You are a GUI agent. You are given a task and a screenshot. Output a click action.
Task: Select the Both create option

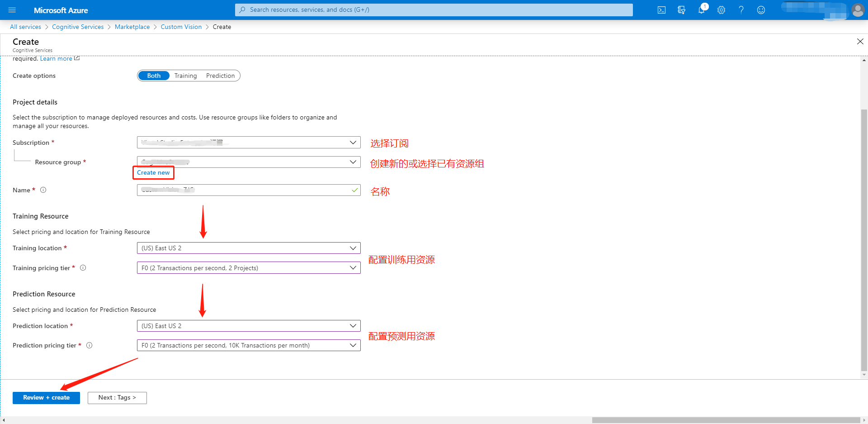[x=154, y=76]
